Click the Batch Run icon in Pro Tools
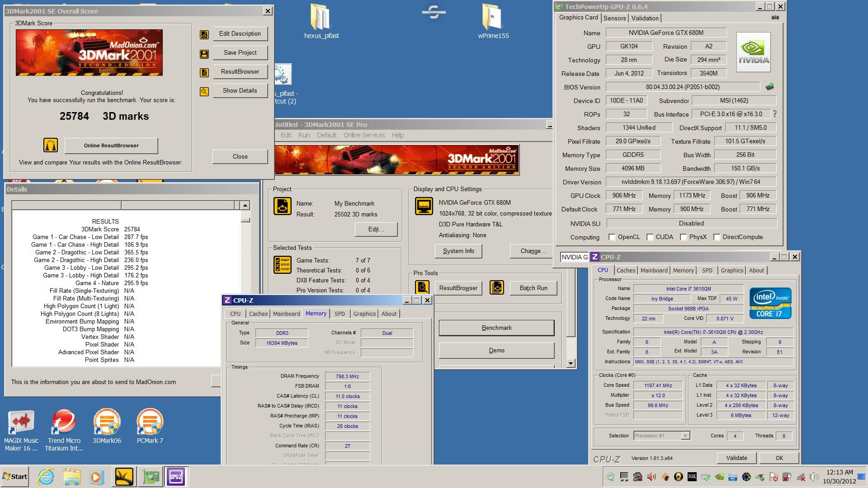The width and height of the screenshot is (868, 488). click(x=497, y=287)
